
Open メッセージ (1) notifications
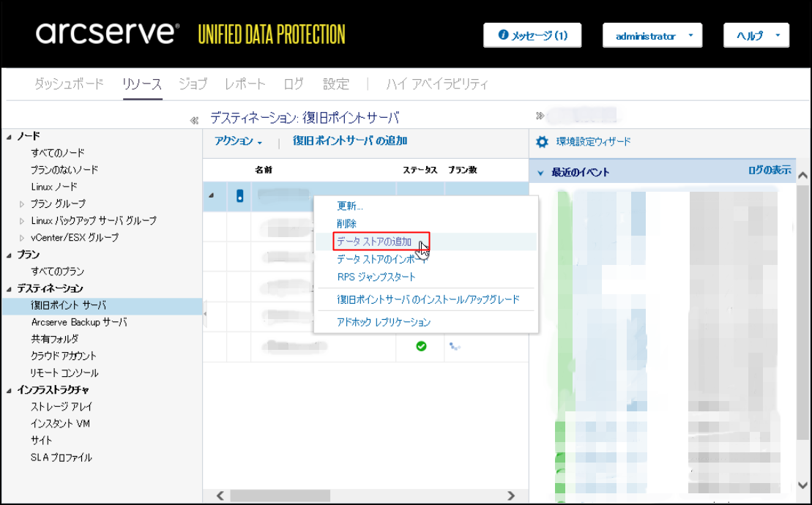click(x=532, y=35)
